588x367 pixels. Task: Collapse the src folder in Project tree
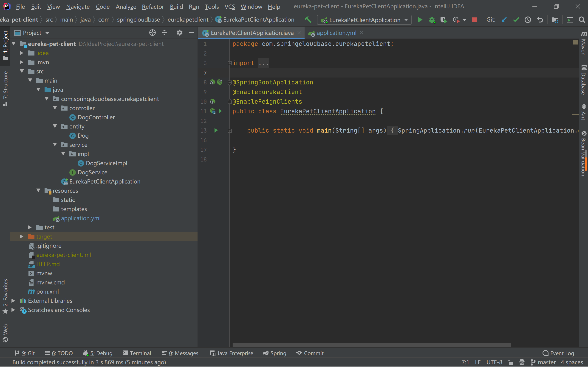22,71
